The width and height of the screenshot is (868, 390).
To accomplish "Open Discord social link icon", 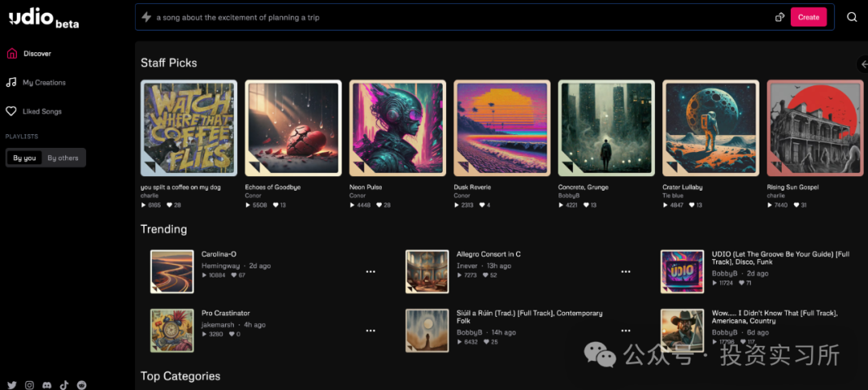I will [x=47, y=385].
